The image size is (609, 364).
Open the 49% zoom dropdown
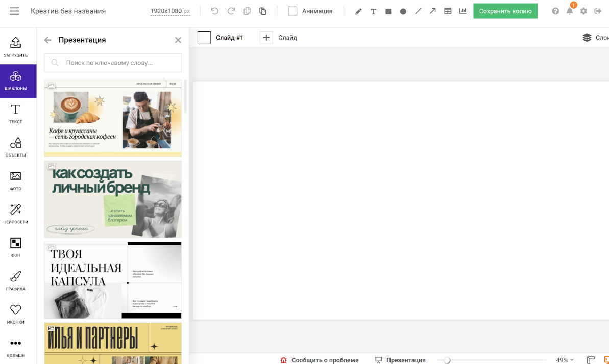point(565,360)
